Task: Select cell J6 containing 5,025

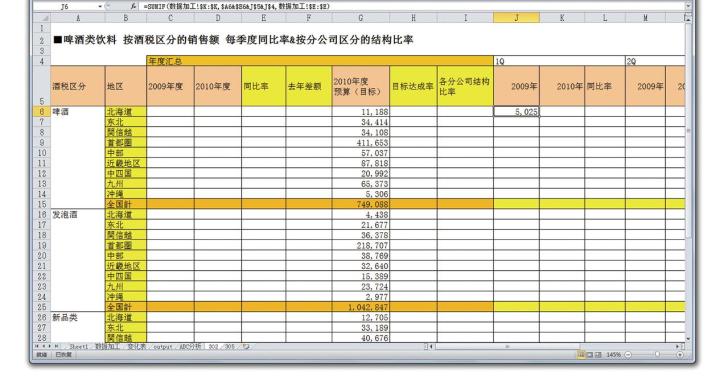Action: 517,112
